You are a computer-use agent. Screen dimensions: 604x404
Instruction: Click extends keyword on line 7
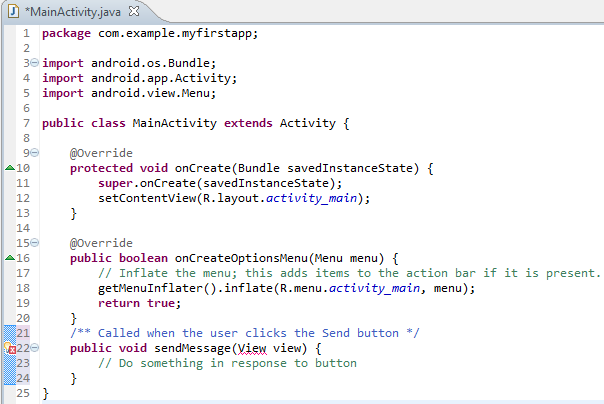click(x=248, y=123)
